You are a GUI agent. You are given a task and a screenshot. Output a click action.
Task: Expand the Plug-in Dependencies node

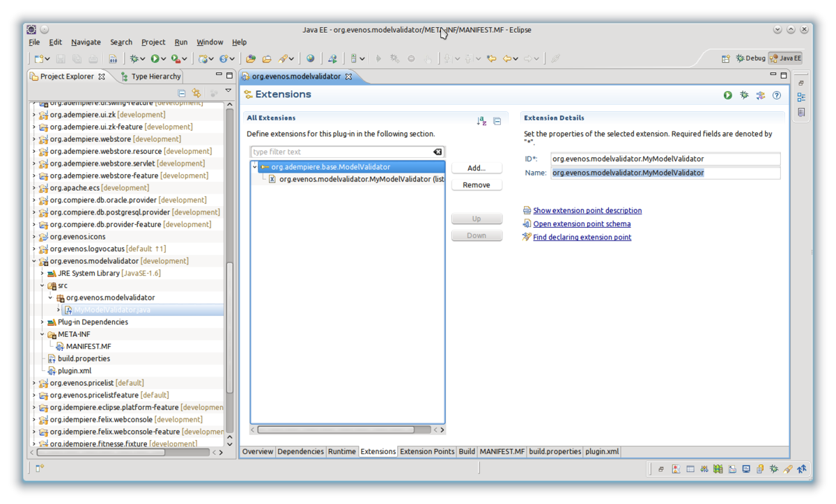[42, 322]
